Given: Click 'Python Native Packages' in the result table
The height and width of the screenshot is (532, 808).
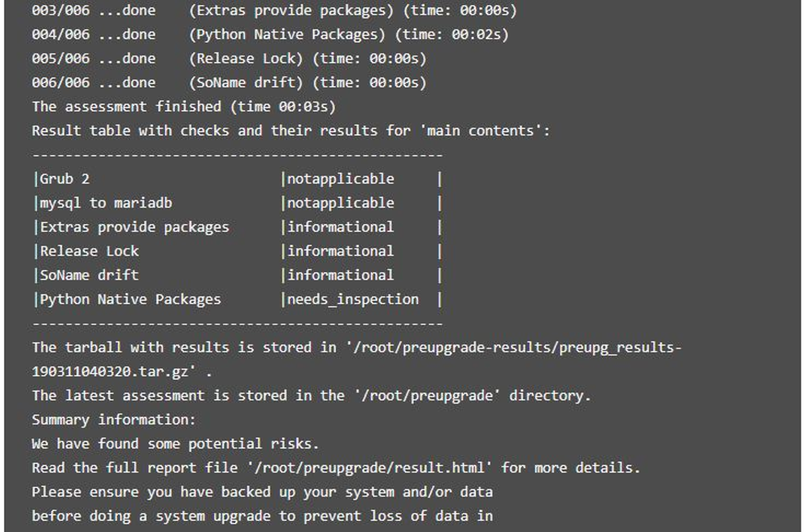Looking at the screenshot, I should click(130, 300).
